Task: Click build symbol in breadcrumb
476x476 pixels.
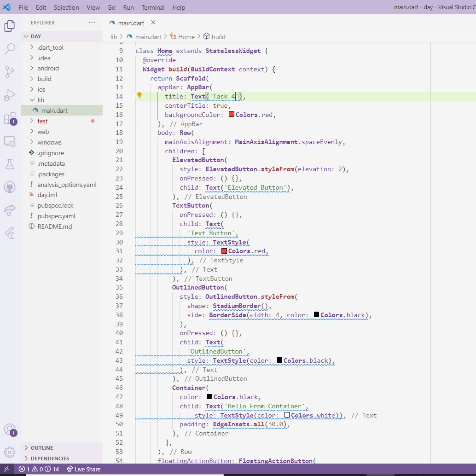Action: pos(215,37)
